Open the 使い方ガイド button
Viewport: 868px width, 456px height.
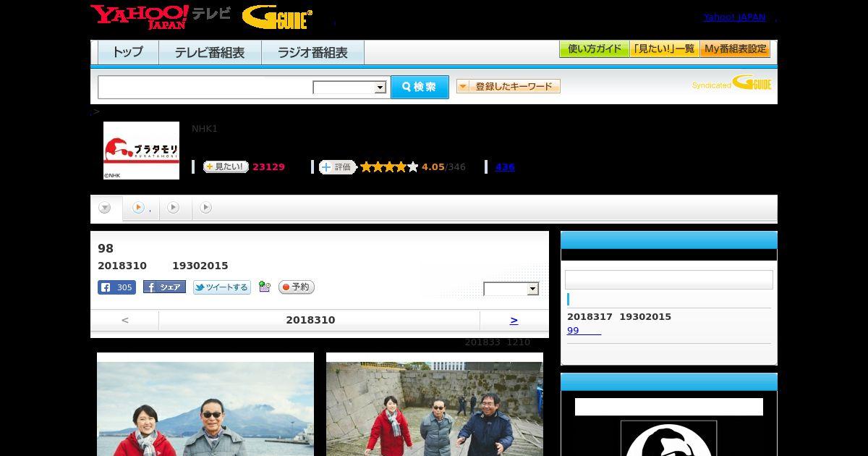(595, 49)
